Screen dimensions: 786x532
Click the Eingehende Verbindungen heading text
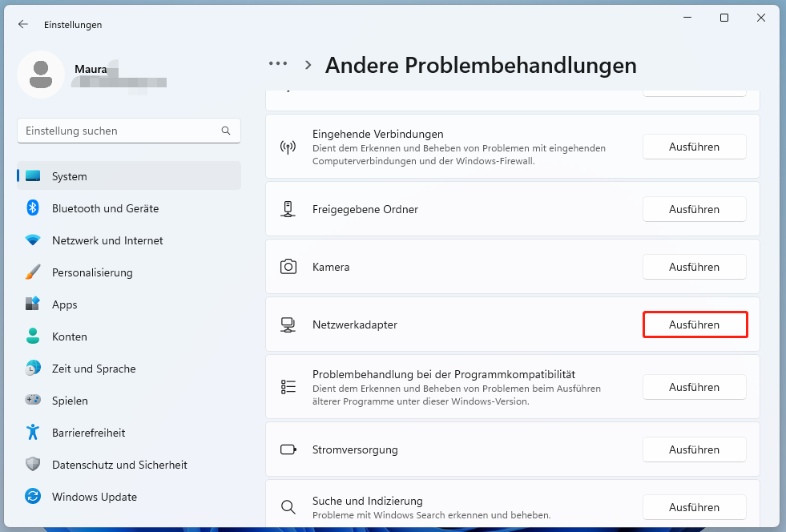[x=378, y=134]
